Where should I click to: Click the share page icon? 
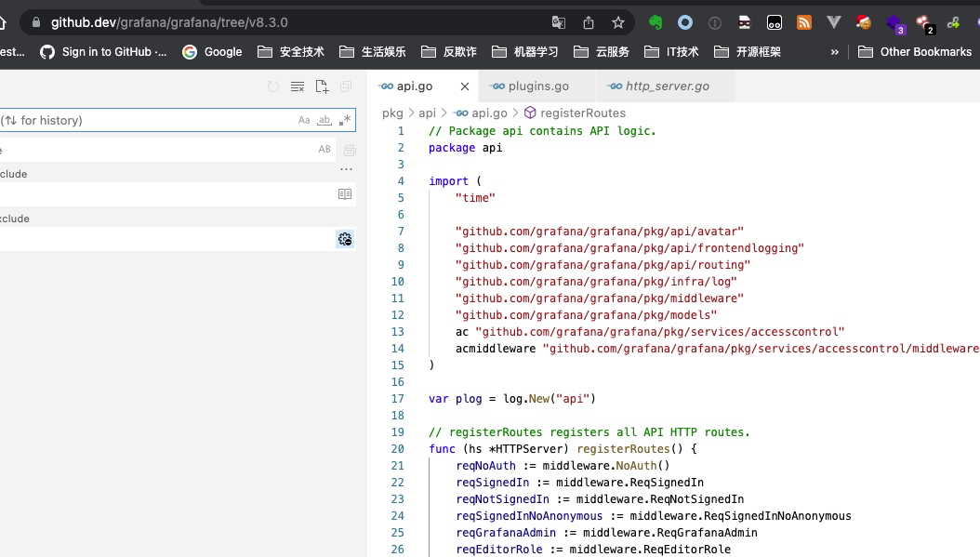(589, 23)
